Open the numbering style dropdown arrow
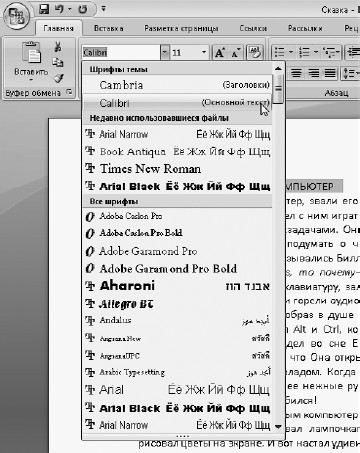 [x=315, y=53]
